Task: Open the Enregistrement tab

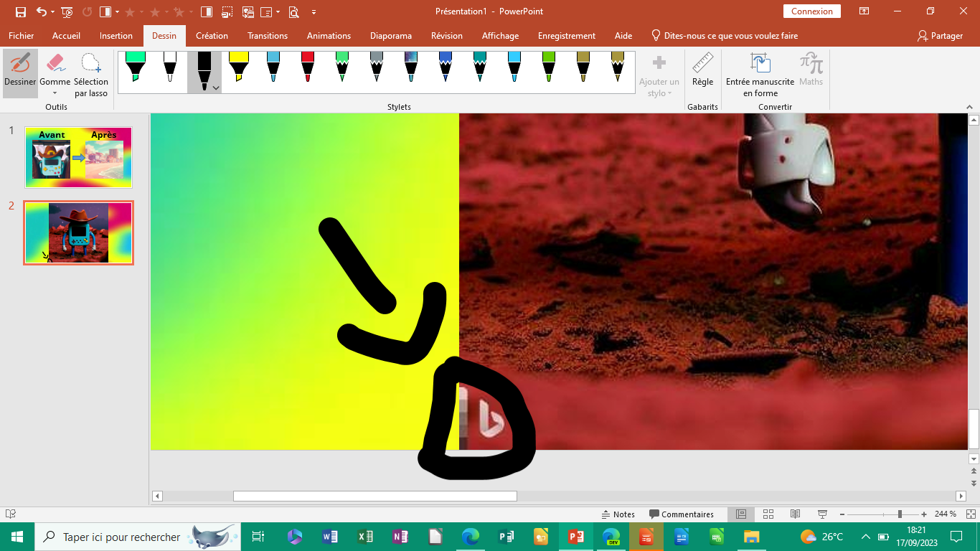Action: tap(567, 36)
